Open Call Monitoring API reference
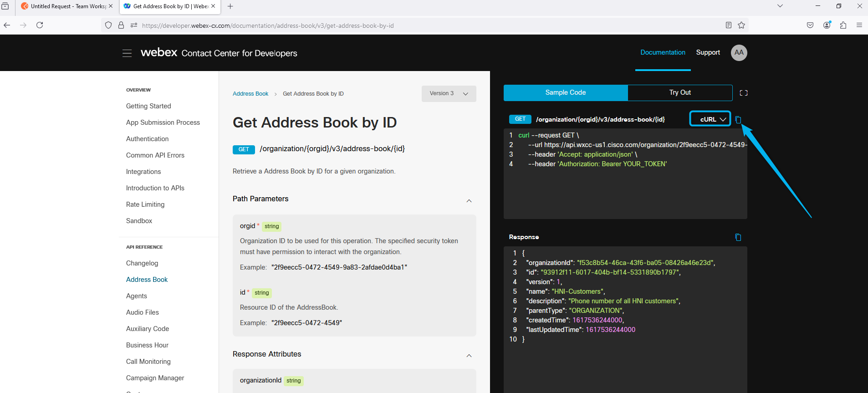 tap(148, 362)
